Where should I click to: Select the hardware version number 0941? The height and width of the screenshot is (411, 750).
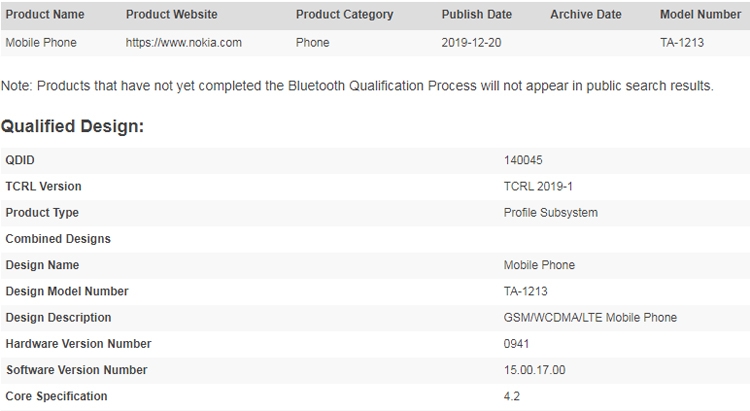pos(516,344)
